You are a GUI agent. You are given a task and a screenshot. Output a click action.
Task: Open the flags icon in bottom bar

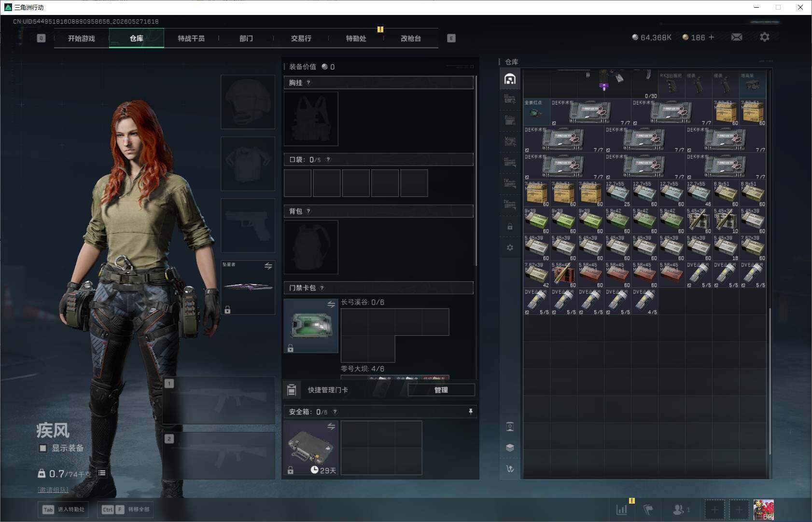[648, 509]
